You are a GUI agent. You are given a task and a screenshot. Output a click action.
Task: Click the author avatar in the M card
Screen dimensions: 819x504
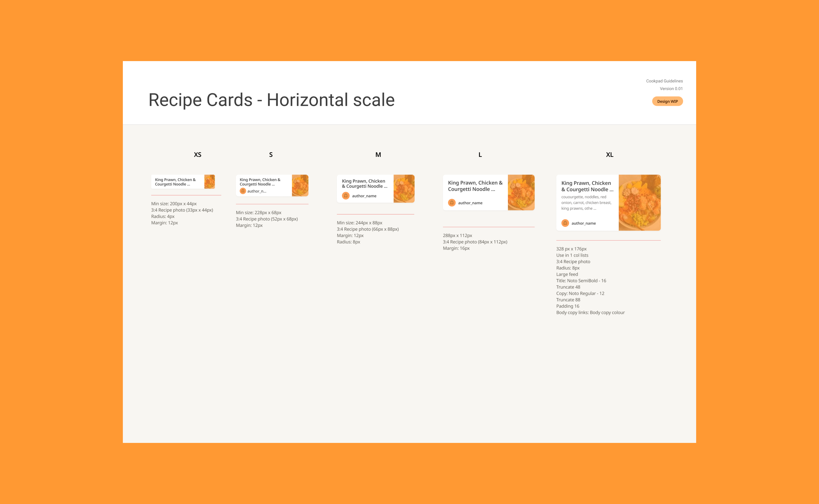click(x=346, y=196)
